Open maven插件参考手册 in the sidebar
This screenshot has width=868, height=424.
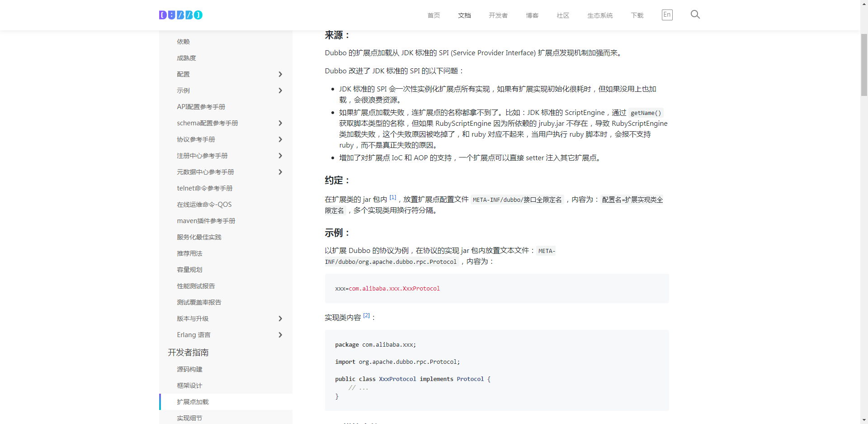(x=206, y=221)
